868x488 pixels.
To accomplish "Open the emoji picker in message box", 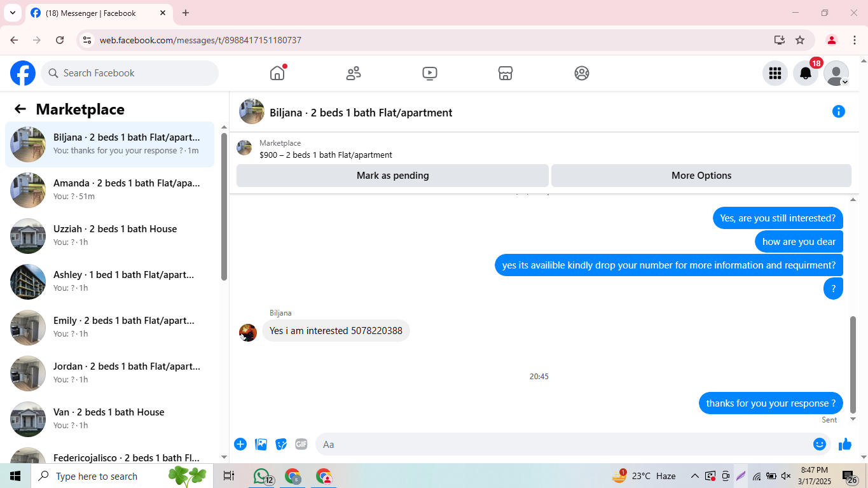I will (820, 444).
